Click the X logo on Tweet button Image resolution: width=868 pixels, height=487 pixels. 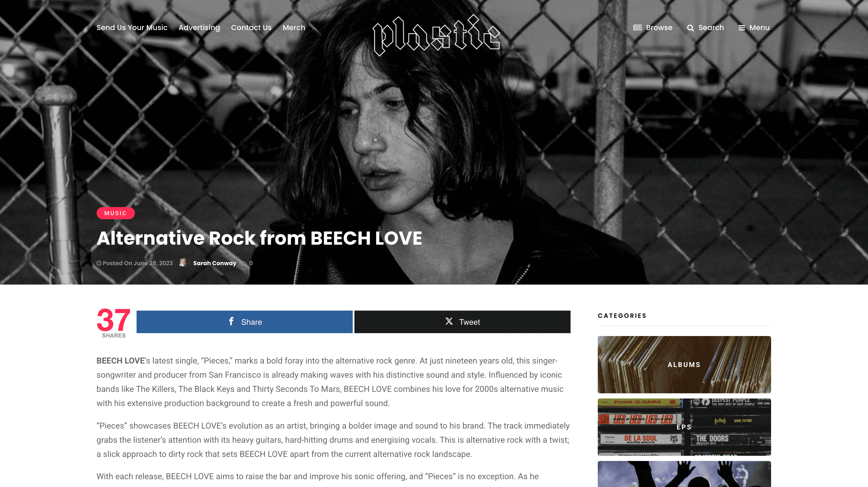point(449,321)
